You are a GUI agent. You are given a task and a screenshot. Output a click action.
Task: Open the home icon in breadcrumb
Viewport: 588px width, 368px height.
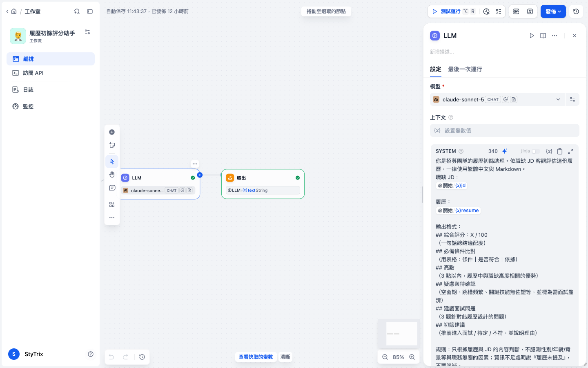[x=14, y=11]
